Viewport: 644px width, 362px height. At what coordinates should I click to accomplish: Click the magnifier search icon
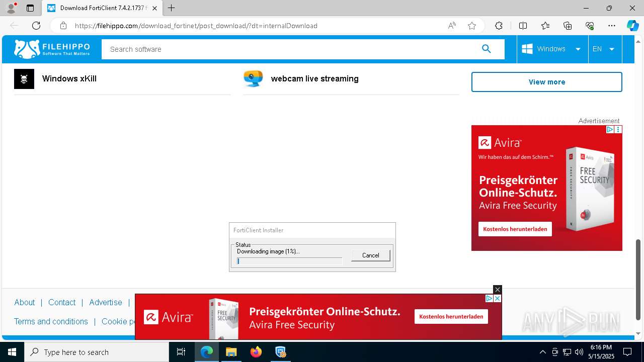click(486, 49)
